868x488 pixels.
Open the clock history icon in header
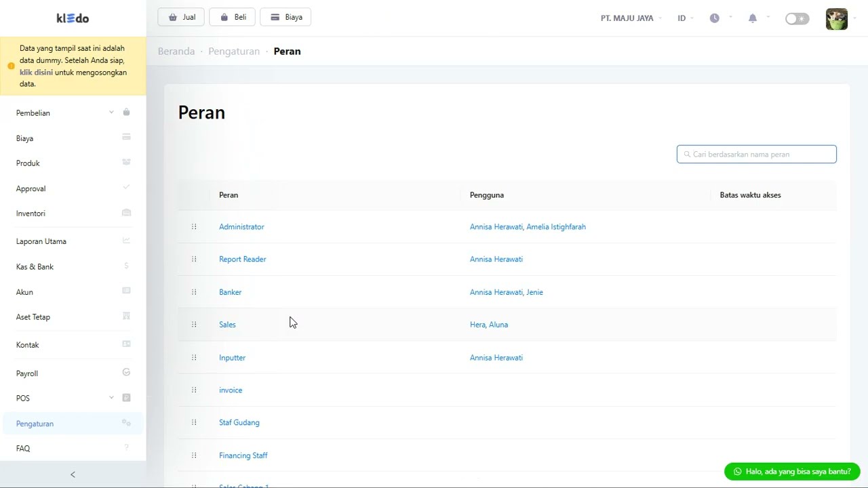coord(714,18)
